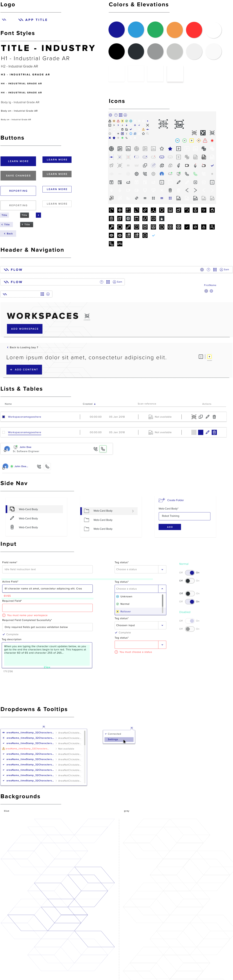
Task: Expand Web-Card Body folder chevron in side nav
Action: 133,511
